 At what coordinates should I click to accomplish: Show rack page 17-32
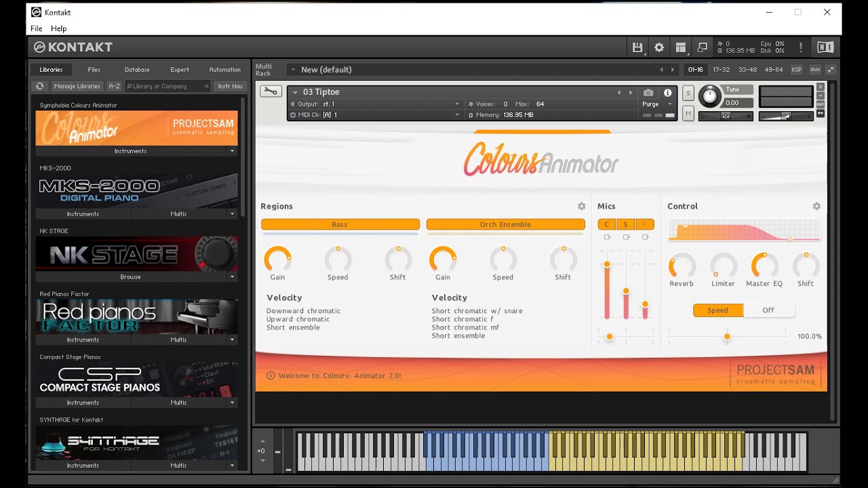722,69
